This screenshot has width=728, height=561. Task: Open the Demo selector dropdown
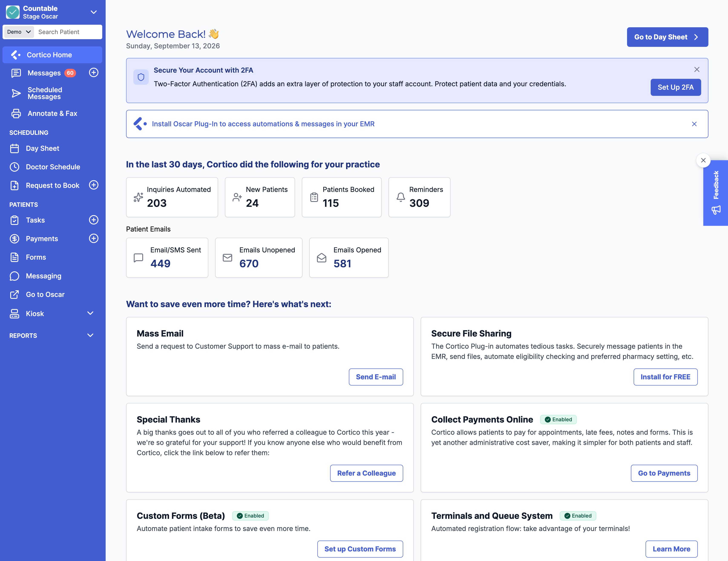tap(19, 32)
